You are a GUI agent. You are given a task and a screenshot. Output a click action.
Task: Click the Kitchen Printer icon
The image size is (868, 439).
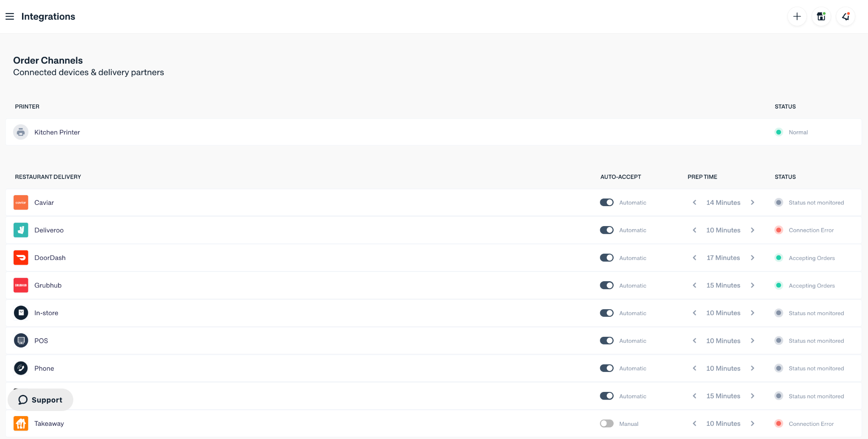click(21, 132)
